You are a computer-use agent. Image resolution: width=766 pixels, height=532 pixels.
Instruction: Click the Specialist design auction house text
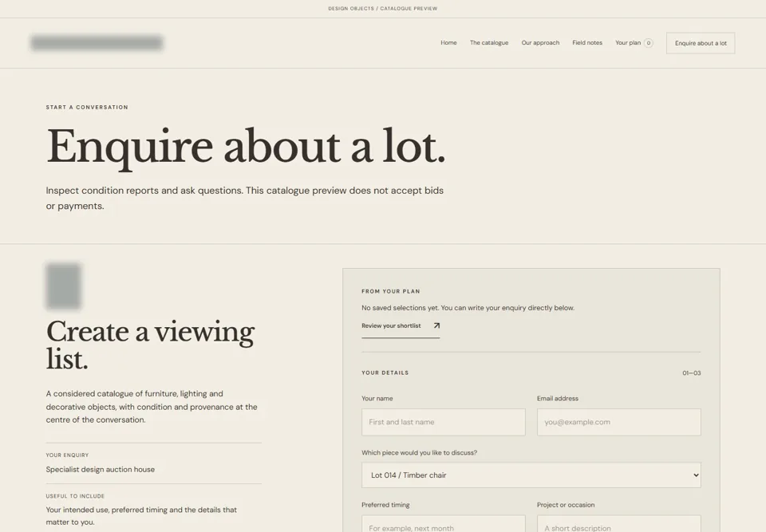pyautogui.click(x=101, y=470)
